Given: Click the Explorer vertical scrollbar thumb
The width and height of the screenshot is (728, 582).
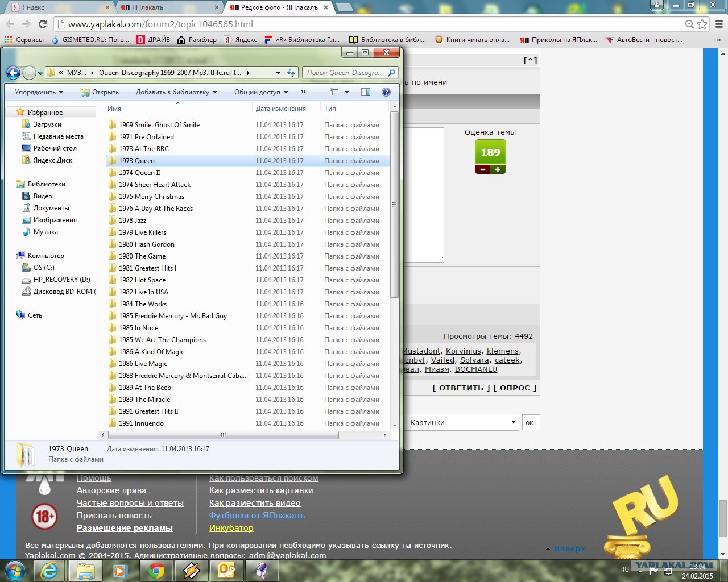Looking at the screenshot, I should pos(395,205).
